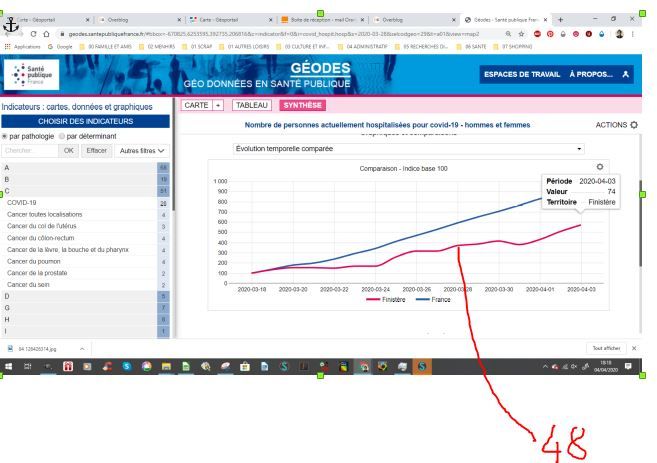Open the 02 MENHIRS bookmark folder
The width and height of the screenshot is (657, 463).
157,47
